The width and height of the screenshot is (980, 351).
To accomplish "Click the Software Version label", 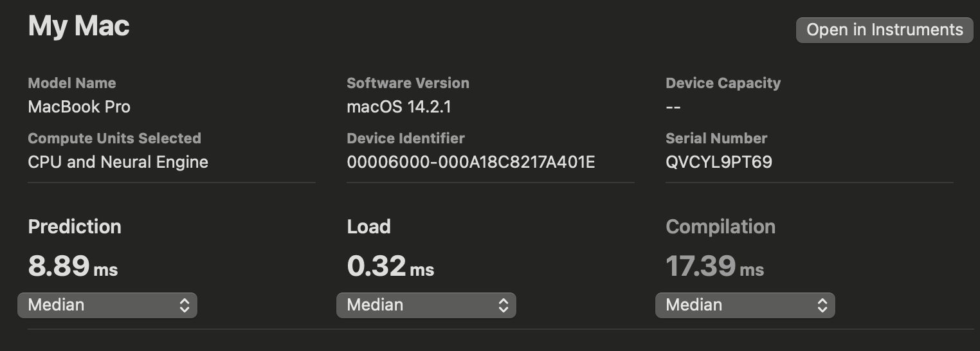I will point(408,83).
